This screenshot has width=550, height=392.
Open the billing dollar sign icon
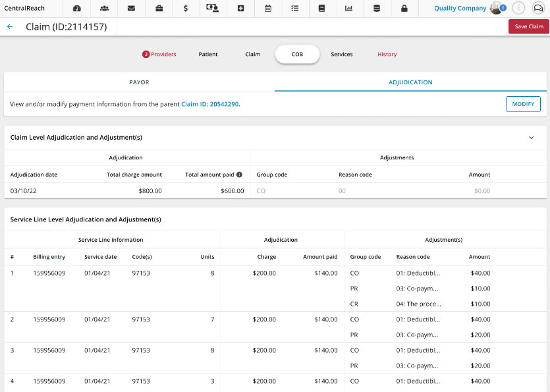(x=186, y=9)
